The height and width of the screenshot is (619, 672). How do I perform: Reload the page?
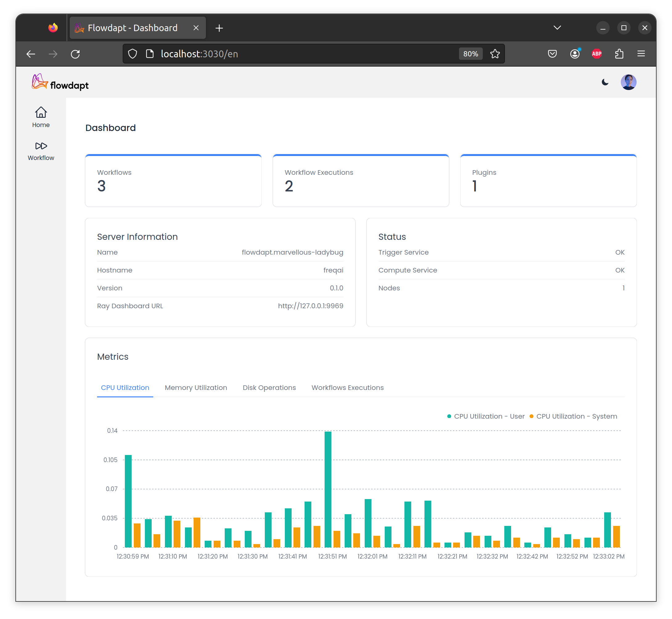pos(76,54)
